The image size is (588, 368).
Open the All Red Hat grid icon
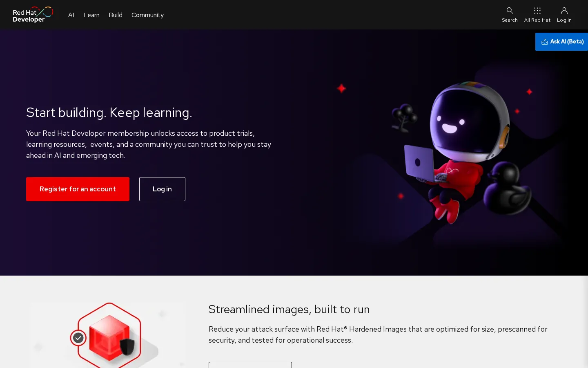click(537, 11)
